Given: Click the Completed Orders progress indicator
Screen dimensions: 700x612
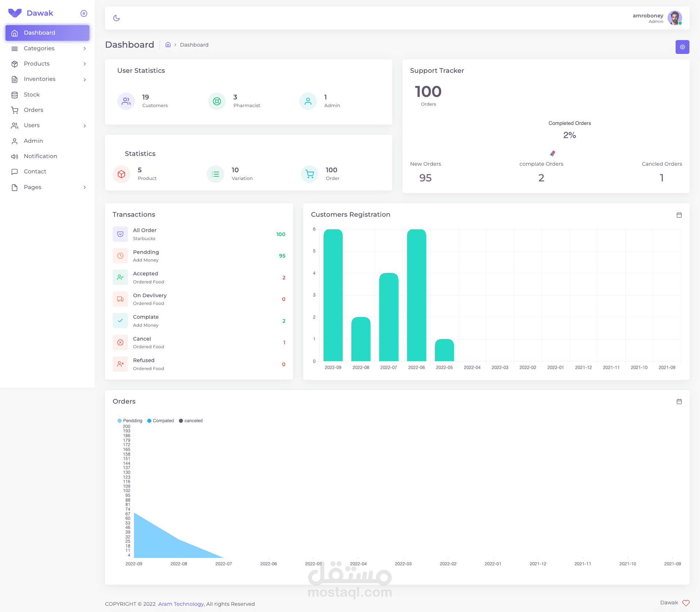Looking at the screenshot, I should (x=553, y=153).
